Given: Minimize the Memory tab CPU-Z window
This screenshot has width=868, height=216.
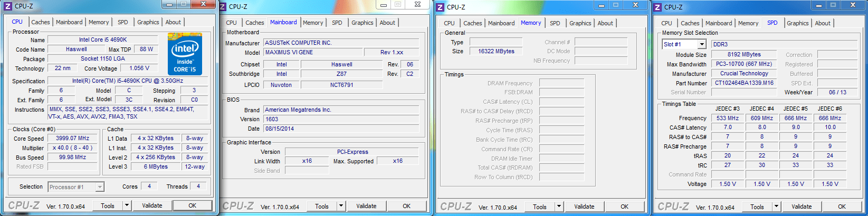Looking at the screenshot, I should tap(602, 5).
